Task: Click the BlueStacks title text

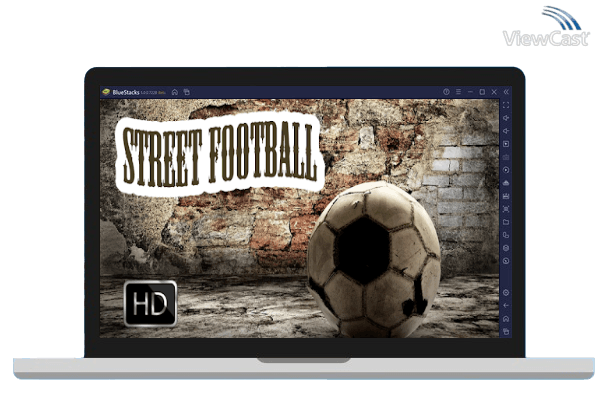Action: pyautogui.click(x=126, y=93)
